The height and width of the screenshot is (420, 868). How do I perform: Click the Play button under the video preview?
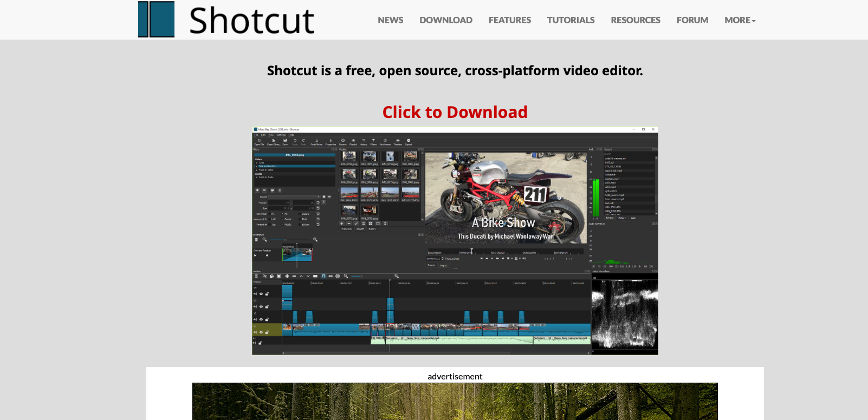492,258
